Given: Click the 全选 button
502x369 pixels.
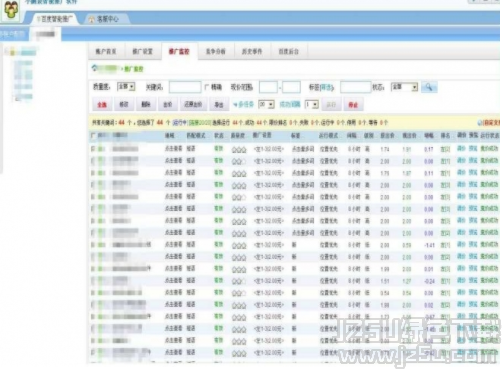Looking at the screenshot, I should (102, 105).
